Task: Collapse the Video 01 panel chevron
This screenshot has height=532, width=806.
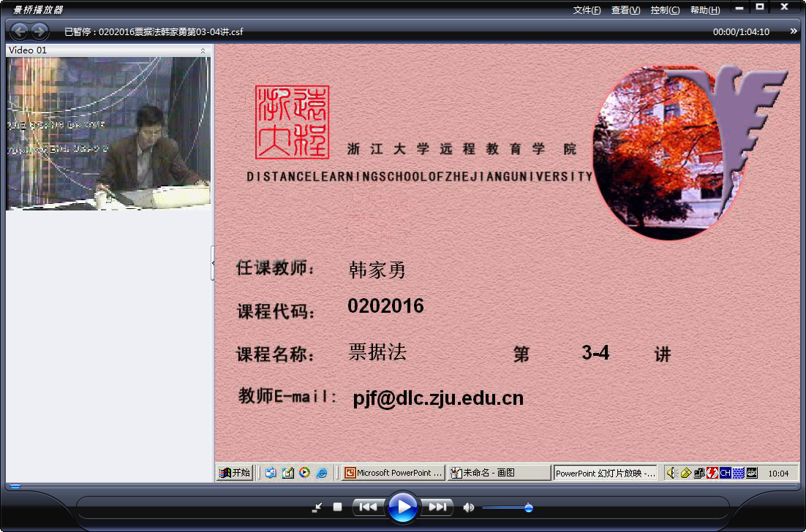Action: (203, 50)
